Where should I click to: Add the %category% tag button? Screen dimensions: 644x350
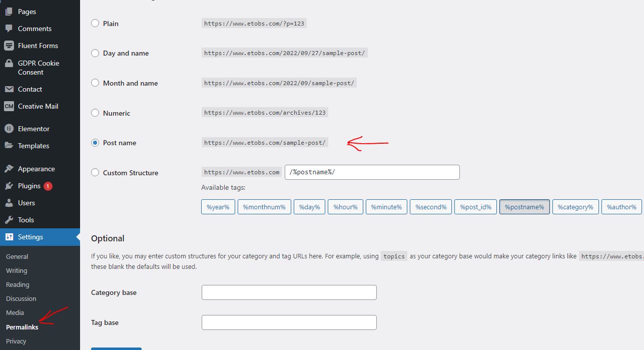point(575,207)
